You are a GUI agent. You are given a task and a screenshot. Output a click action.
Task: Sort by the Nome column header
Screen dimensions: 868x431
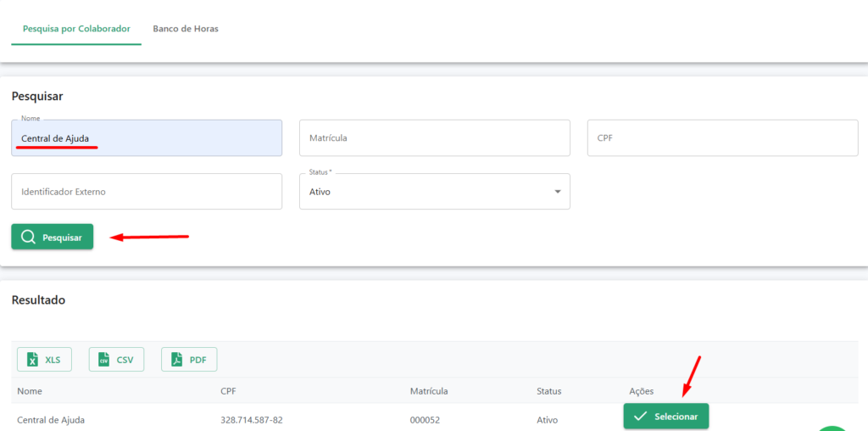(30, 391)
